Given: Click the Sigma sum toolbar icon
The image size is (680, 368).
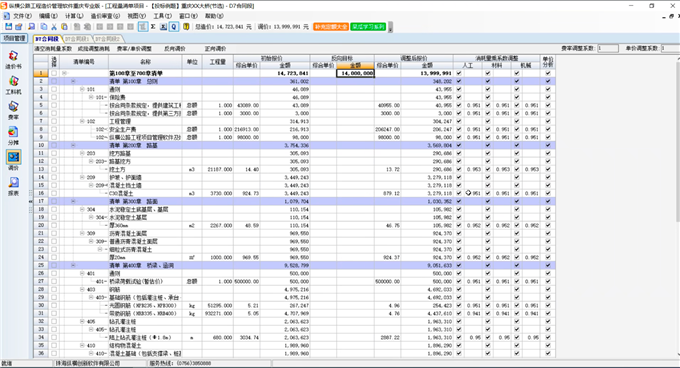Looking at the screenshot, I should tap(153, 26).
